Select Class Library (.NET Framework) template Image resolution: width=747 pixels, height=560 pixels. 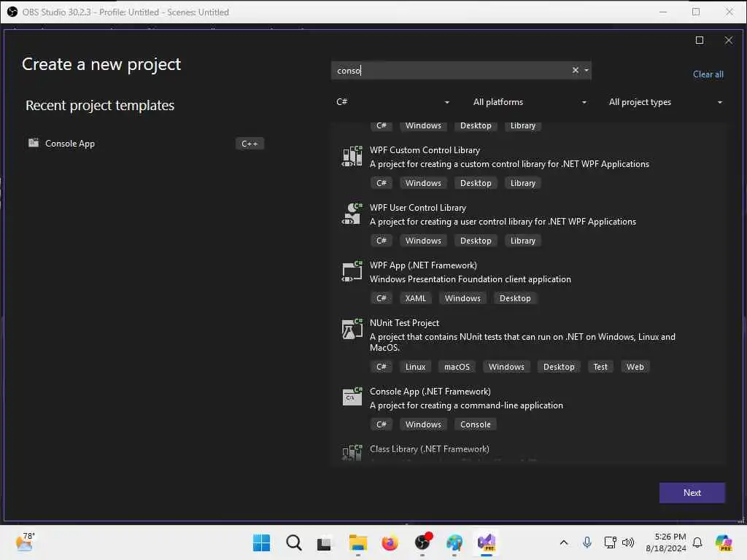529,451
